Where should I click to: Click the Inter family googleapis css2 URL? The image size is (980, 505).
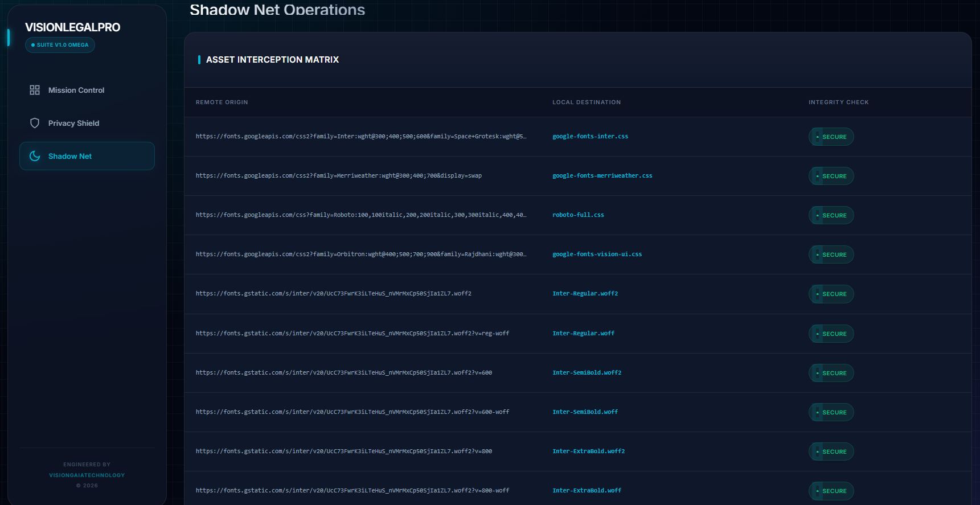pyautogui.click(x=361, y=137)
